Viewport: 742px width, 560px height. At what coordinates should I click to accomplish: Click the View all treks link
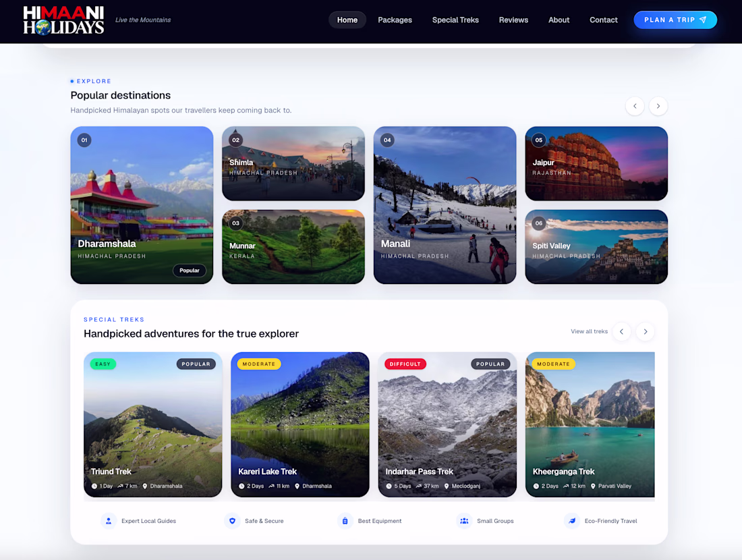pos(589,331)
